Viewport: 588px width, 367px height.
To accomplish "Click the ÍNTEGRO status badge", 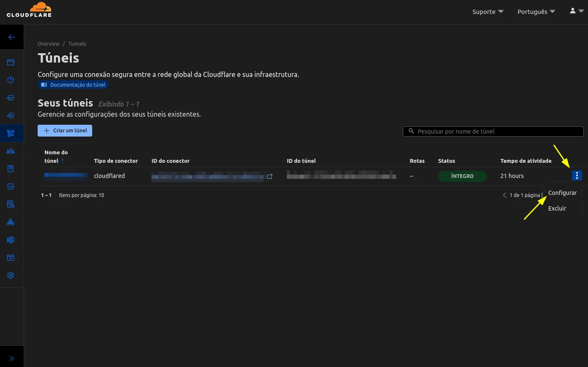I will click(462, 176).
